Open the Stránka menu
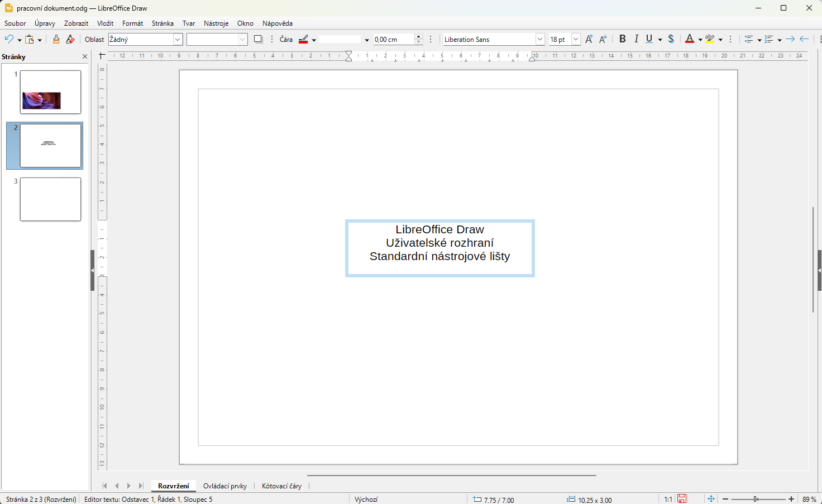This screenshot has width=822, height=504. pos(163,23)
